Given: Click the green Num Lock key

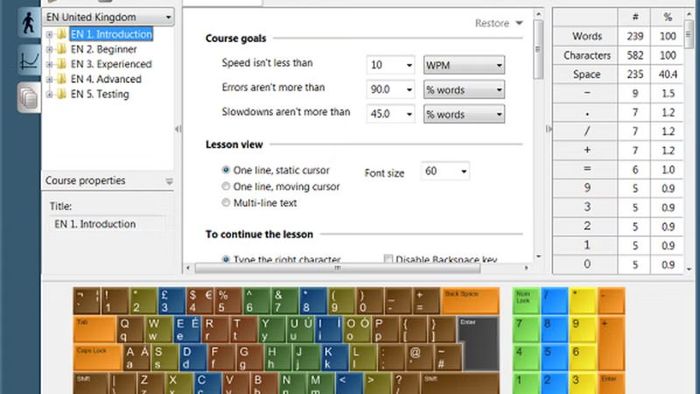Looking at the screenshot, I should (x=525, y=301).
